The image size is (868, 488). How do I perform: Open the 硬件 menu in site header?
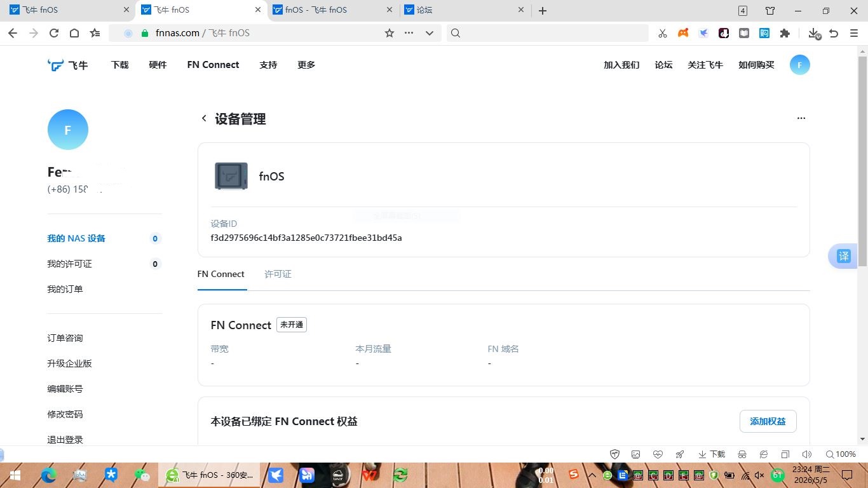tap(158, 65)
